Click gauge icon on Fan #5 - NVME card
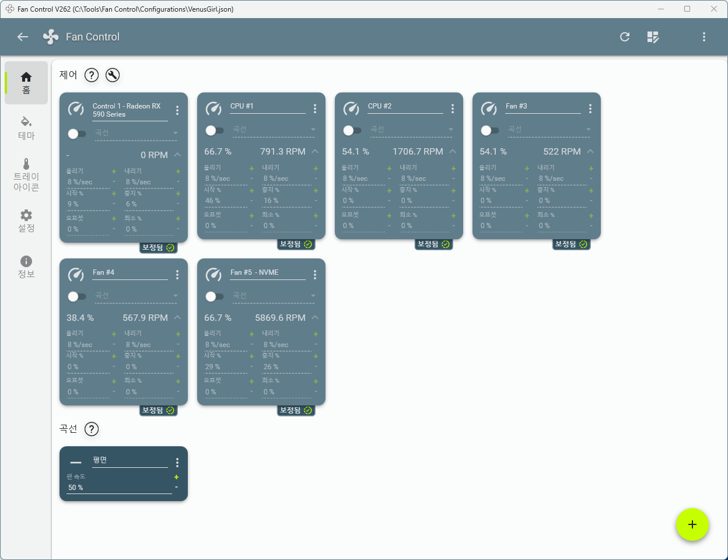Screen dimensions: 728x560 213,275
